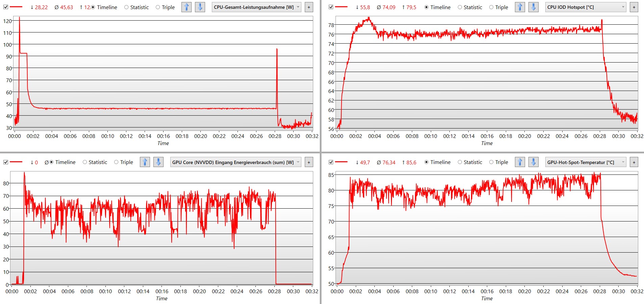The image size is (644, 304).
Task: Click the red line swatch for GPU Core (NVVDD)
Action: tap(16, 162)
